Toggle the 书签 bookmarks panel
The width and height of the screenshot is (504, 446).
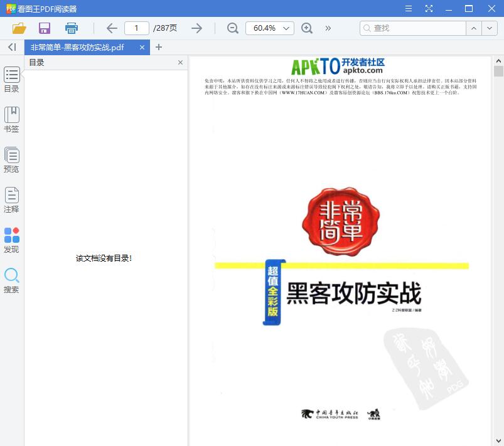tap(11, 117)
